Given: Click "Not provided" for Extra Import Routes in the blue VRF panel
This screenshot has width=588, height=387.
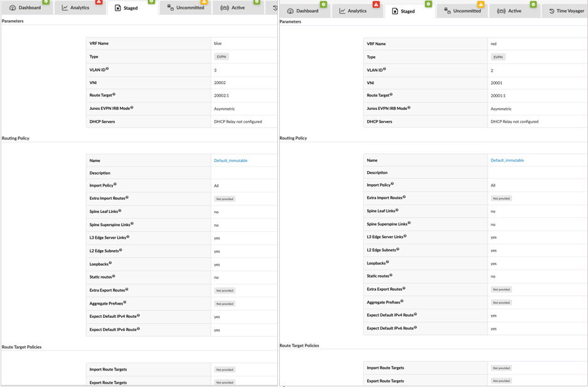Looking at the screenshot, I should (225, 199).
